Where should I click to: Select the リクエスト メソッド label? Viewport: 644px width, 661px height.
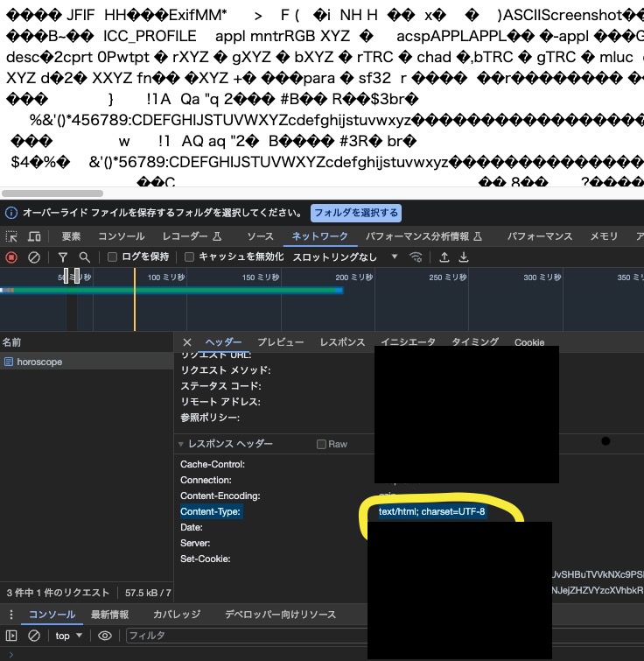[226, 370]
